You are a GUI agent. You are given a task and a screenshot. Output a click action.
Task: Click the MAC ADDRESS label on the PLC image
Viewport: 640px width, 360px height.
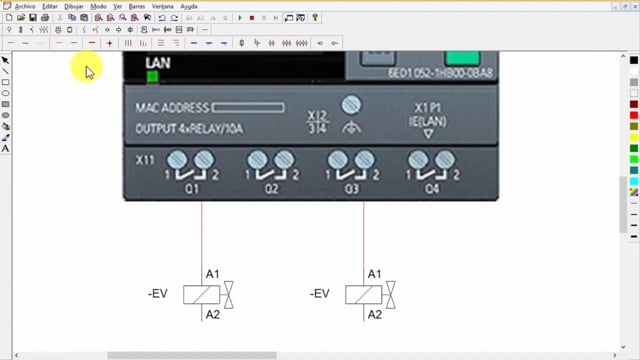point(172,108)
